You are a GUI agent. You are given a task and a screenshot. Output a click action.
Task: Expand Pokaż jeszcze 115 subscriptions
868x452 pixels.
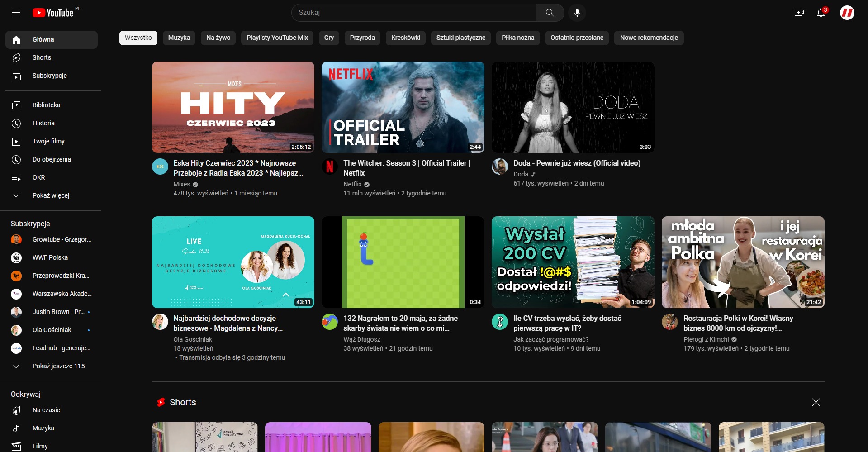click(x=52, y=366)
